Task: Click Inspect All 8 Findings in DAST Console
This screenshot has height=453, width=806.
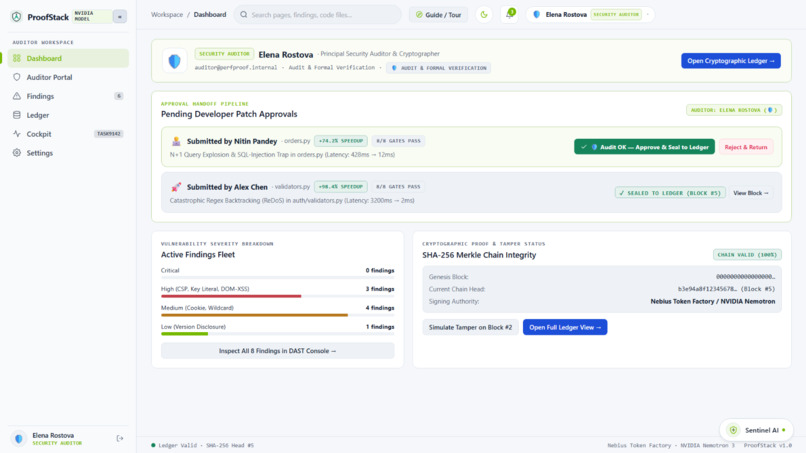Action: click(278, 351)
